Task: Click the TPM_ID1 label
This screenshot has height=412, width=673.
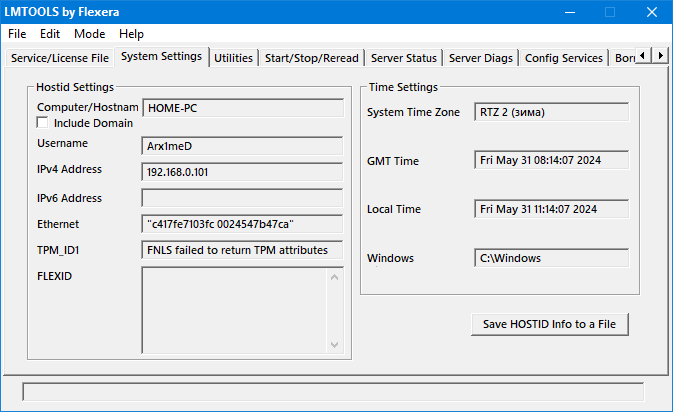Action: 58,250
